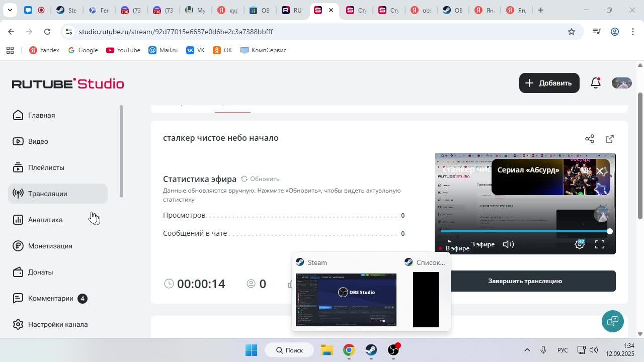Bookmark this page with the star icon
644x362 pixels.
point(572,32)
